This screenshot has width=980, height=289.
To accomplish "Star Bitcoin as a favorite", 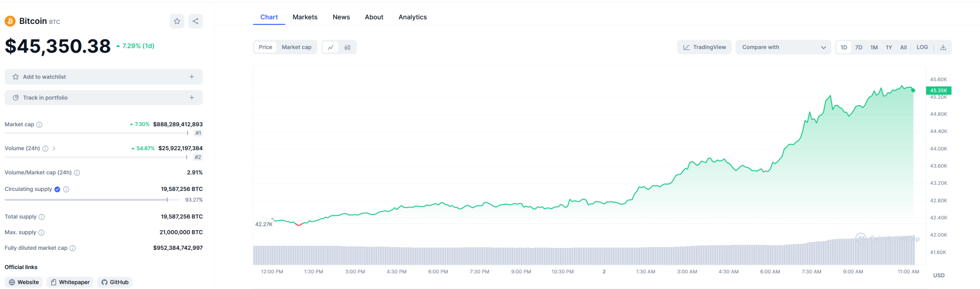I will point(177,21).
